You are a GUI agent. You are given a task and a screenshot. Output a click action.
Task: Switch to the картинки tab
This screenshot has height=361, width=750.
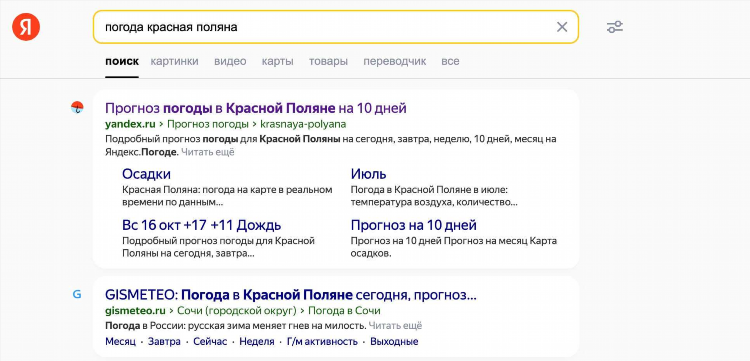[175, 61]
